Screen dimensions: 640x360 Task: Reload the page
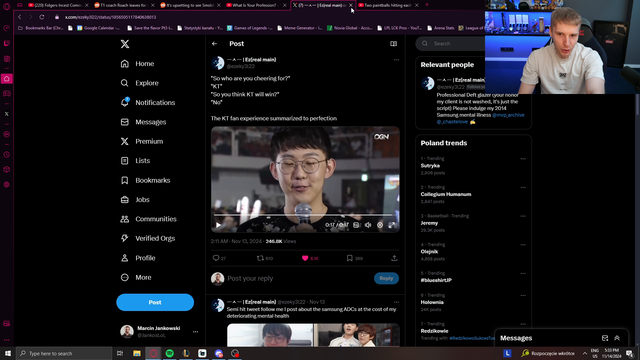pyautogui.click(x=42, y=17)
